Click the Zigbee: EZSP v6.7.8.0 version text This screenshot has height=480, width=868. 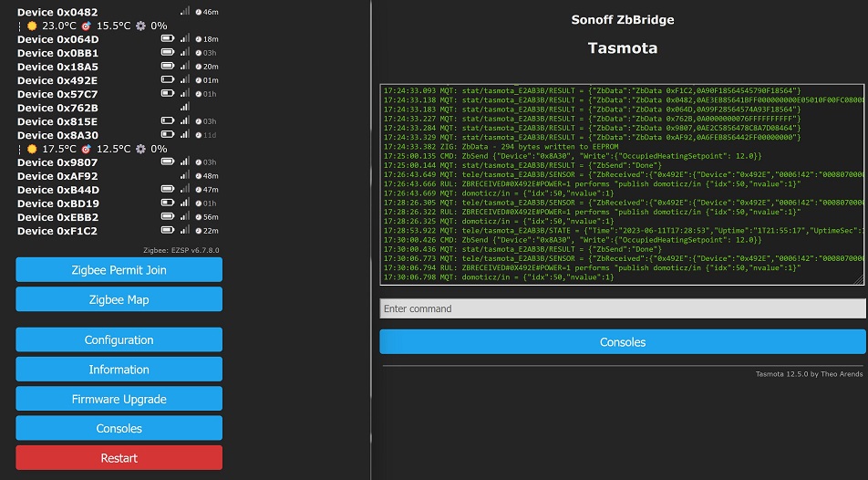tap(181, 250)
